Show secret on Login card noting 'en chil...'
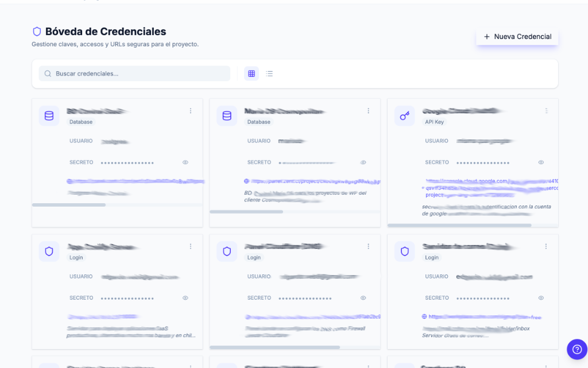 [x=185, y=298]
